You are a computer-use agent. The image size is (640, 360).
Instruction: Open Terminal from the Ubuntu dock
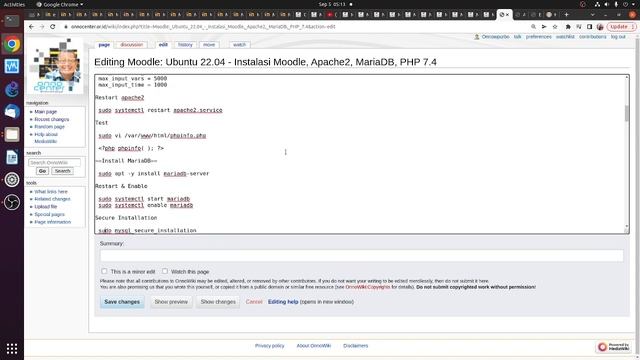12,20
